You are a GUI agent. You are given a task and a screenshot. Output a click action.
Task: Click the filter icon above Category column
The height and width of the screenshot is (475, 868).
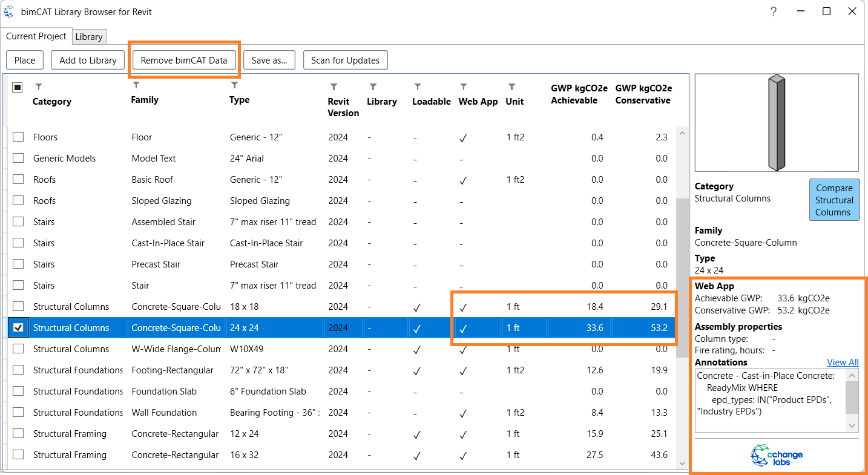(39, 87)
